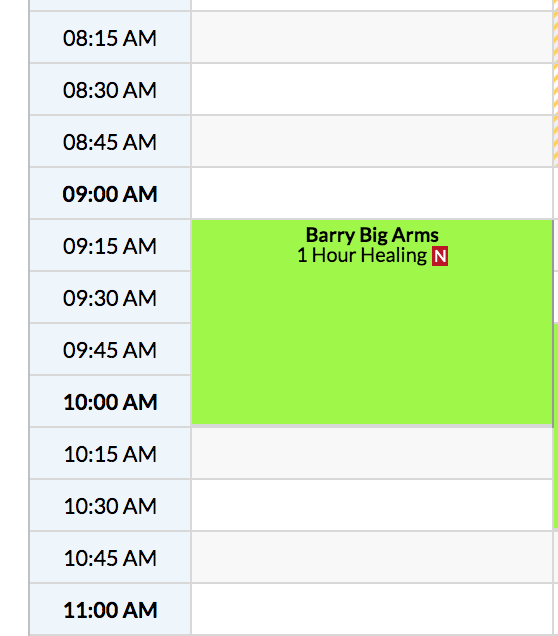The width and height of the screenshot is (558, 636).
Task: Click the Barry Big Arms client name
Action: coord(372,235)
